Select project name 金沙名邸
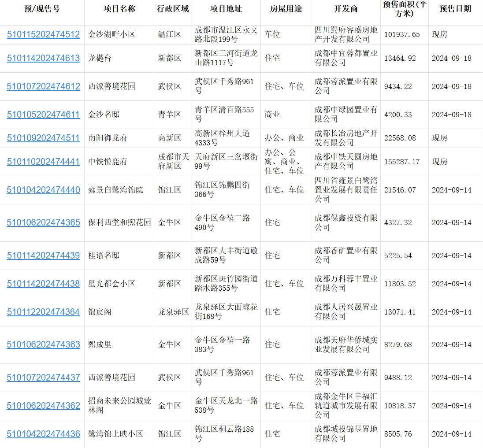Image resolution: width=483 pixels, height=448 pixels. click(x=104, y=115)
